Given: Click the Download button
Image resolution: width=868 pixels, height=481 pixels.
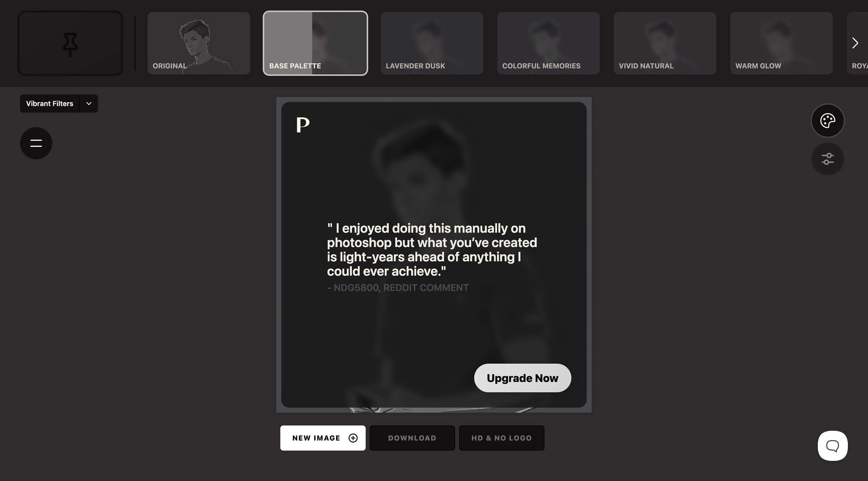Looking at the screenshot, I should [412, 438].
